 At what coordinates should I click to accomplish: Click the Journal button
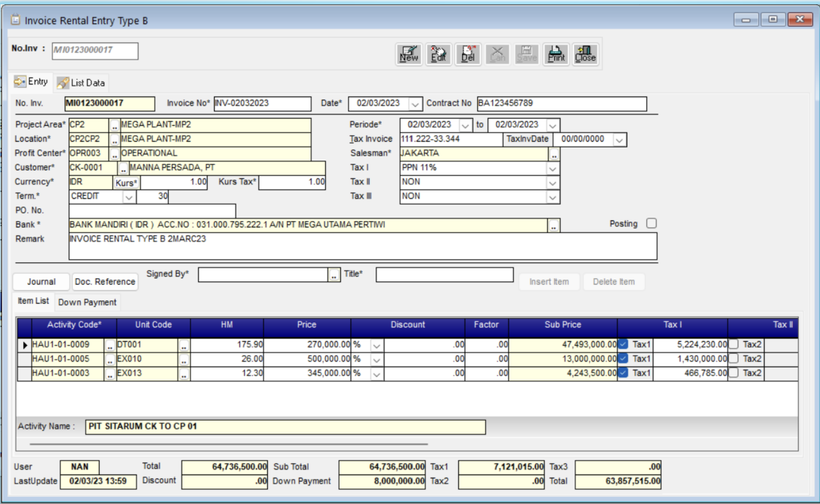41,282
